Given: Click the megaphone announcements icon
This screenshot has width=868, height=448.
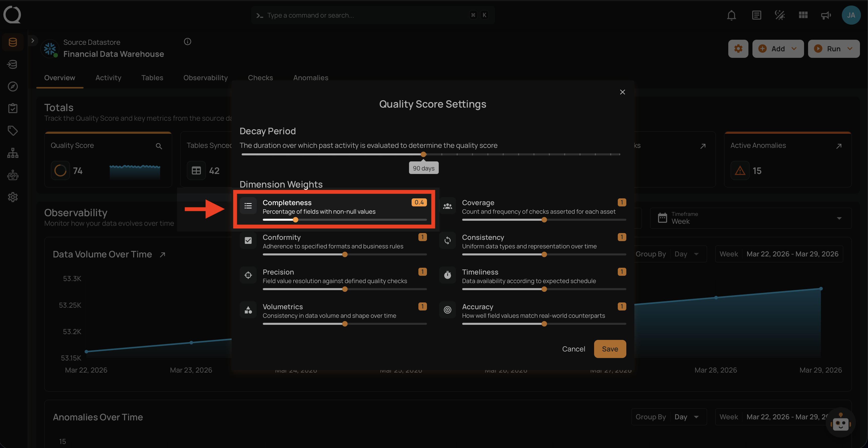Looking at the screenshot, I should [x=826, y=15].
